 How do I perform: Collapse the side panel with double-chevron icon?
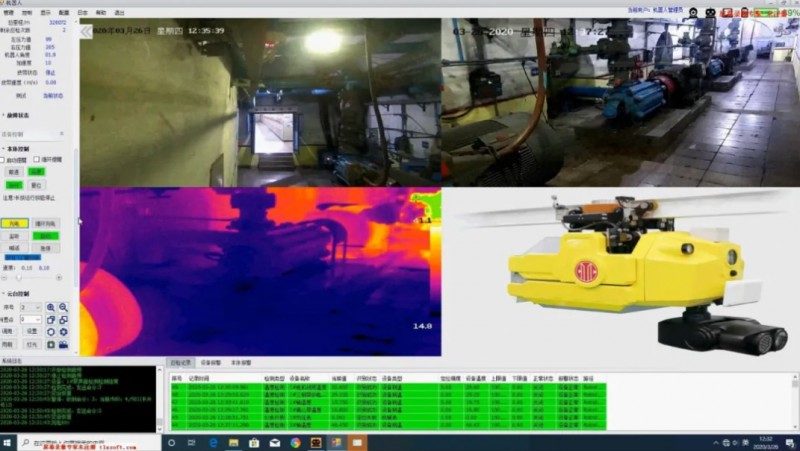click(86, 32)
